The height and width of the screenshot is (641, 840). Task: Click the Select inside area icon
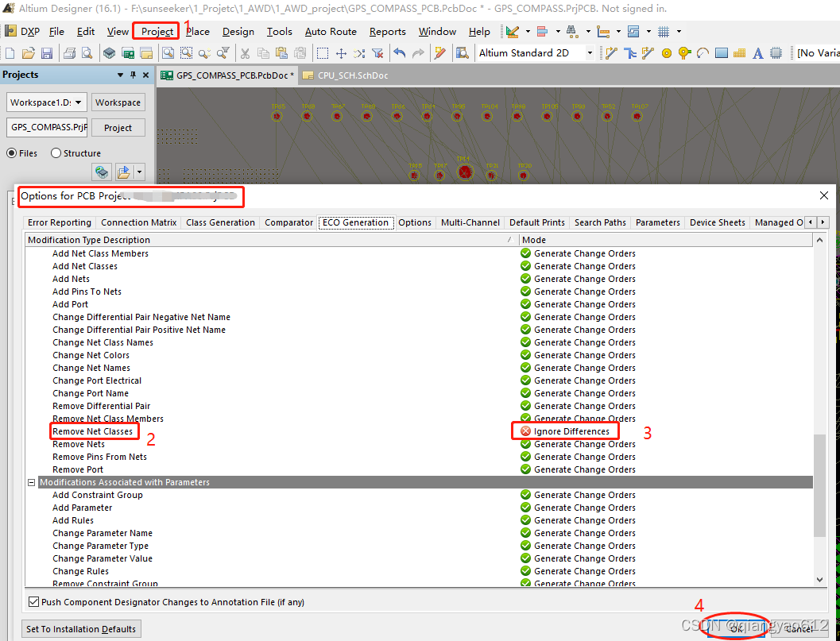[323, 53]
